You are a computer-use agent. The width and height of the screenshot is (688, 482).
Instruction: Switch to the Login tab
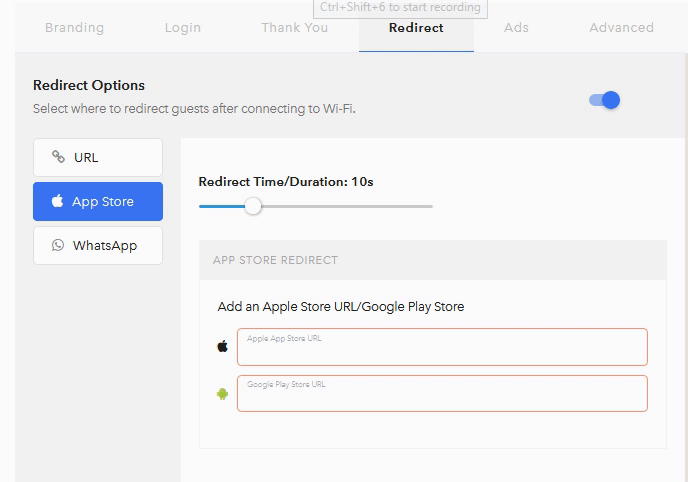tap(182, 27)
